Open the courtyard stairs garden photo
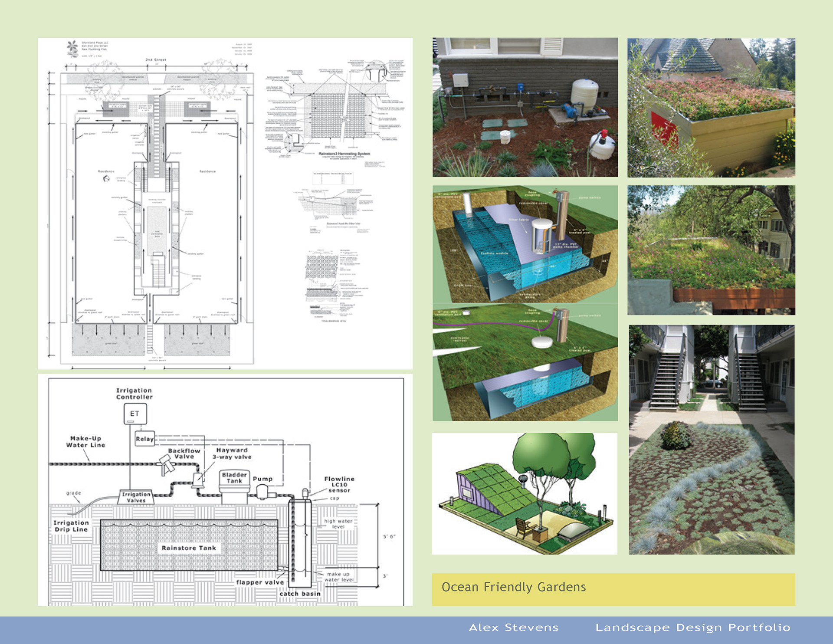The width and height of the screenshot is (833, 644). [712, 439]
